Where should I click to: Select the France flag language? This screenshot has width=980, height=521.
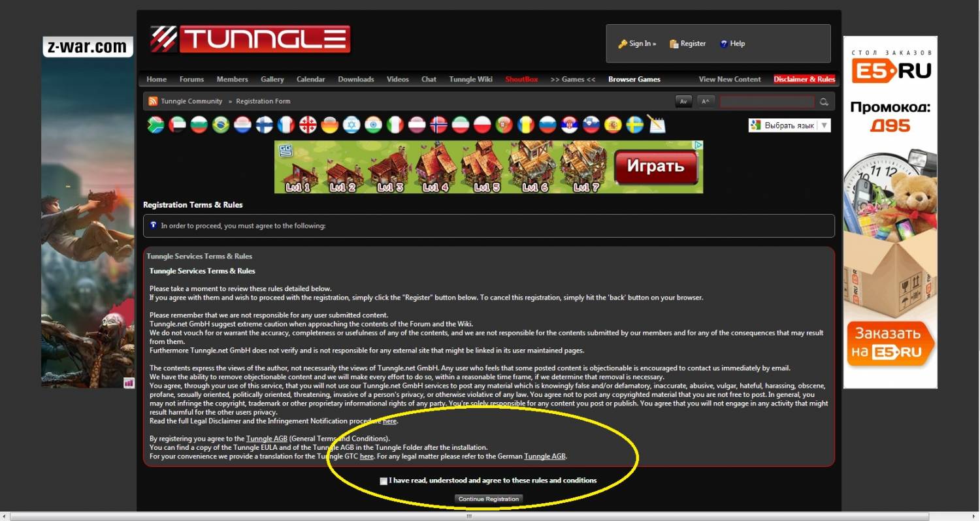point(286,125)
